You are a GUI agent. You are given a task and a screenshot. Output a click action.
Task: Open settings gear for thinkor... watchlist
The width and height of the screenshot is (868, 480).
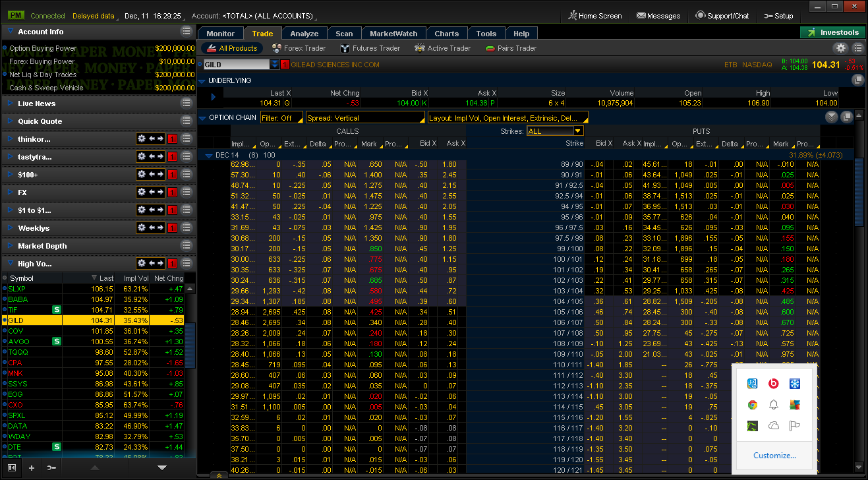(141, 139)
